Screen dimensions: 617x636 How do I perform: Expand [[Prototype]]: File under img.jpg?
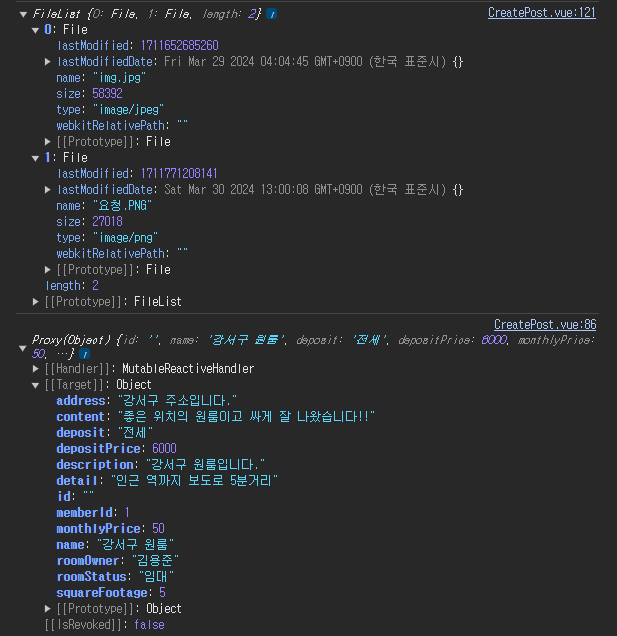(x=47, y=142)
